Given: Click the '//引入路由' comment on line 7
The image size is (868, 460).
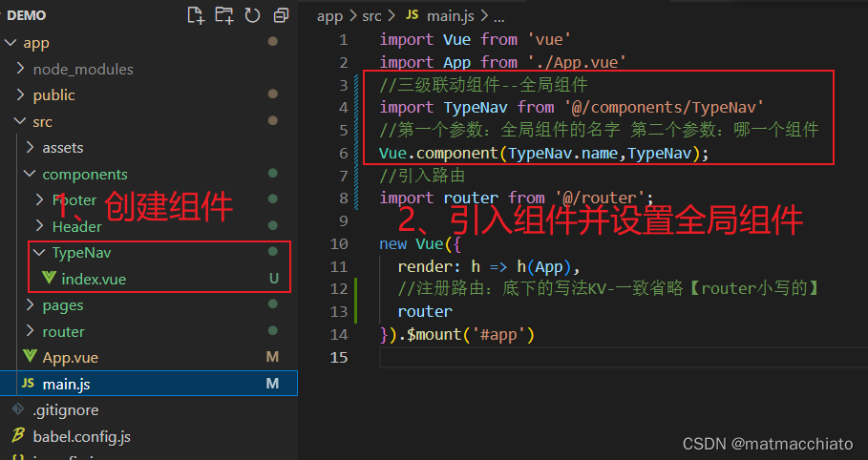Looking at the screenshot, I should 422,176.
